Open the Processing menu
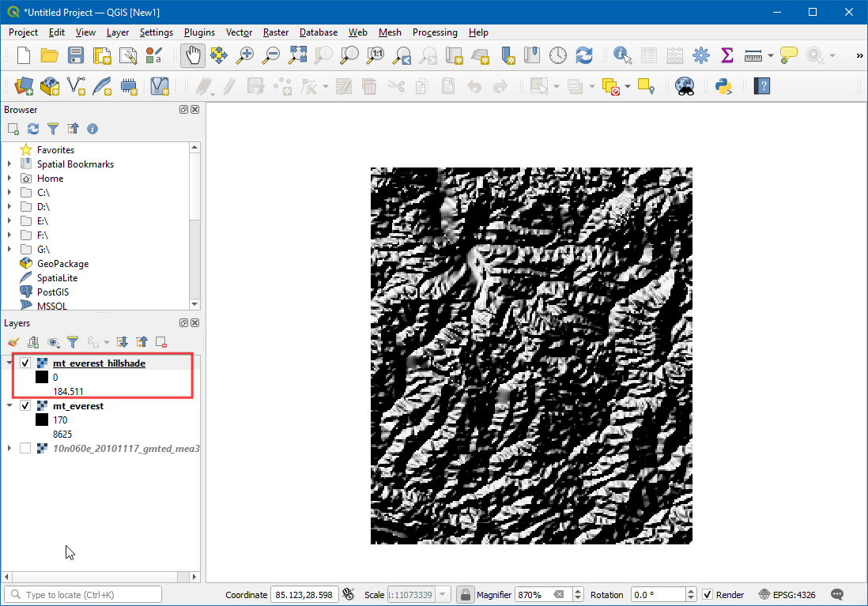This screenshot has width=868, height=606. [x=434, y=32]
